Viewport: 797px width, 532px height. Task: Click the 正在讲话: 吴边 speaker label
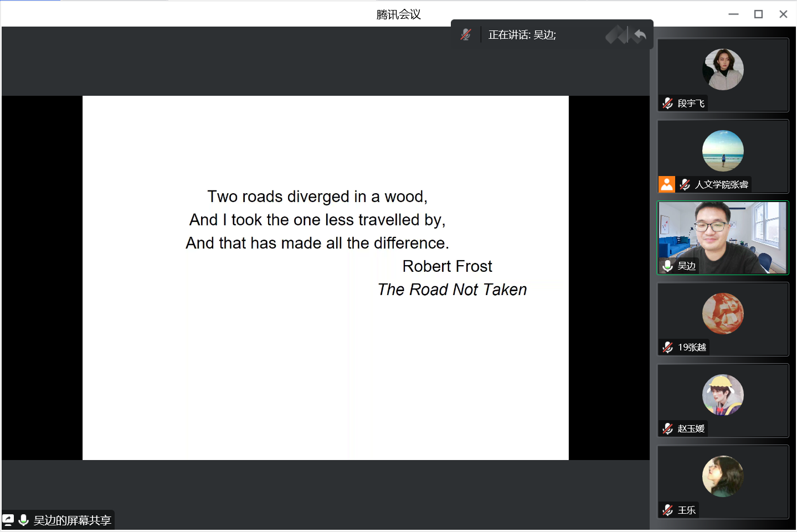522,35
